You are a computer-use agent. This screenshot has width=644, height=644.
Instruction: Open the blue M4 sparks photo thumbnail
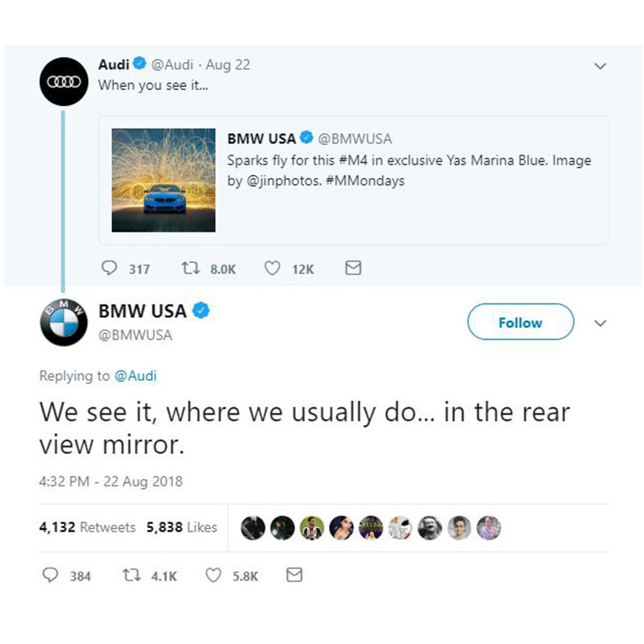click(163, 180)
